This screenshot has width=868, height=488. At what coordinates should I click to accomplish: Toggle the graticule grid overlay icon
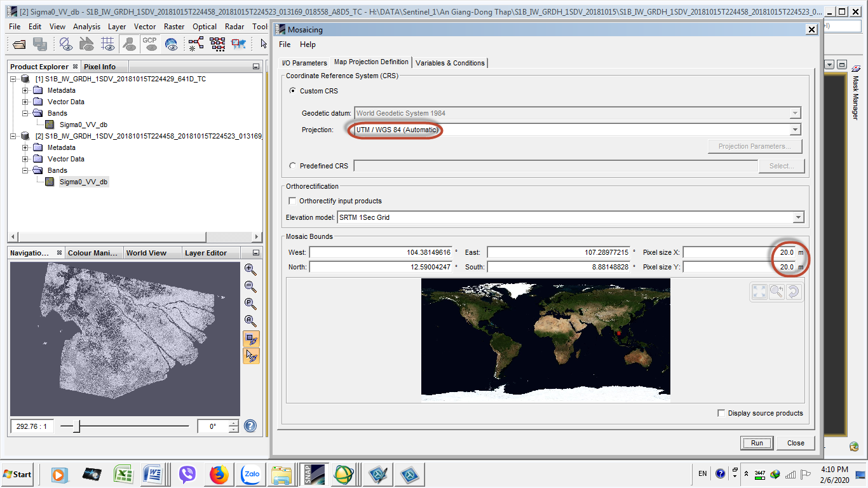[108, 44]
